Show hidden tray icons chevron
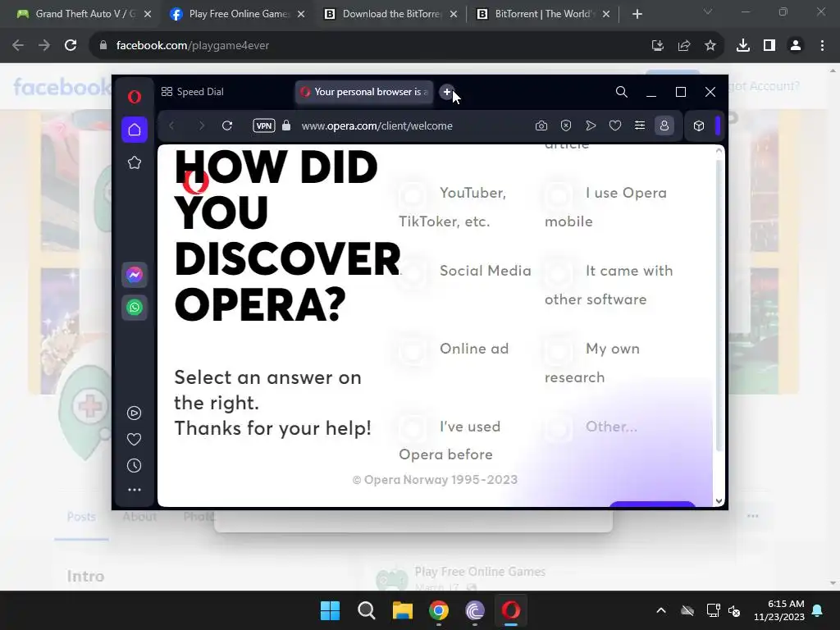 [x=661, y=610]
